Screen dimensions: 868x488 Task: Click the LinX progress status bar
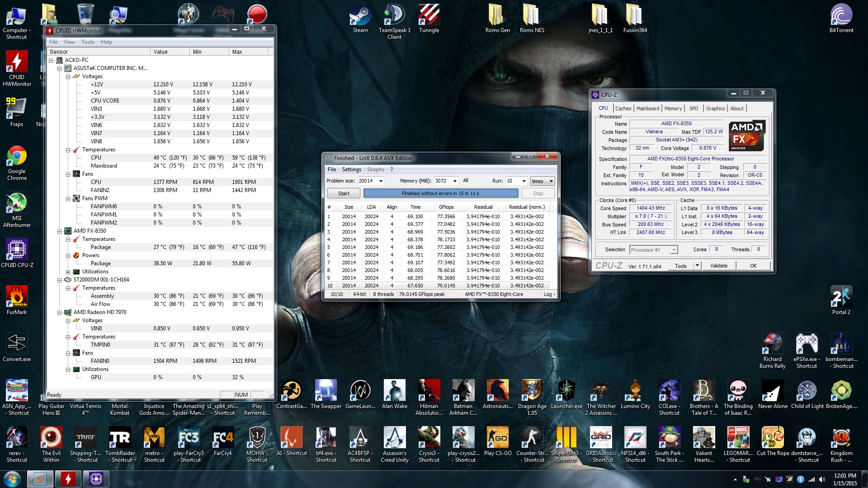(440, 193)
